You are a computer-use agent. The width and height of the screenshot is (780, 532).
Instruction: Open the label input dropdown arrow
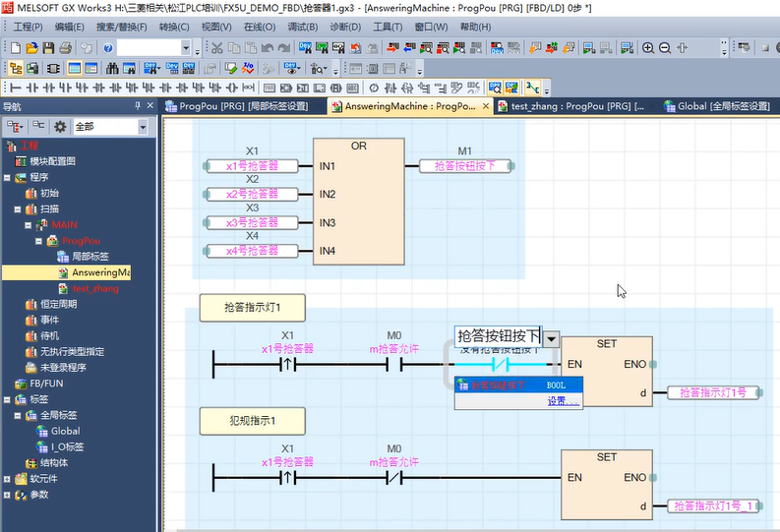(551, 338)
